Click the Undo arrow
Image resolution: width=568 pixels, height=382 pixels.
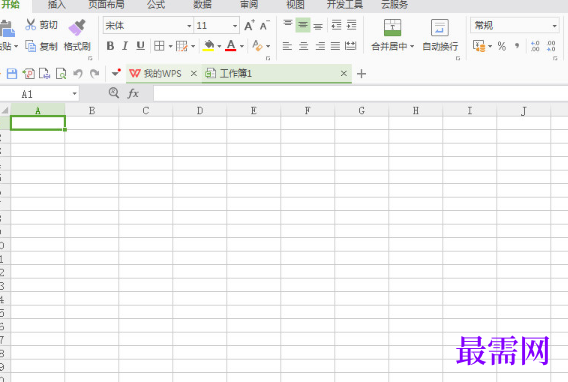[78, 74]
